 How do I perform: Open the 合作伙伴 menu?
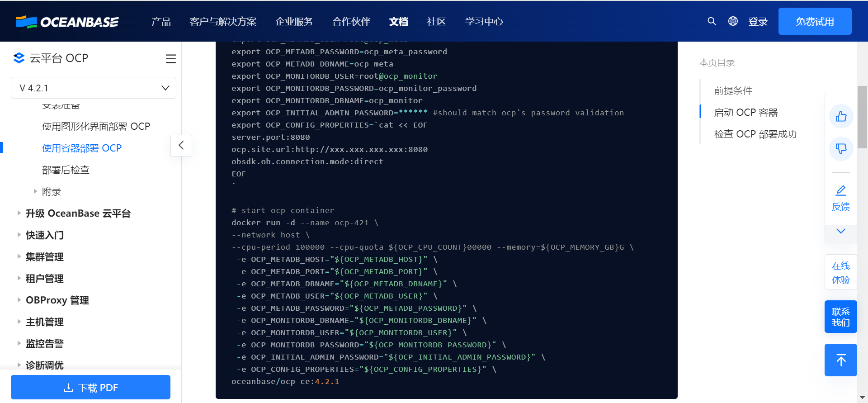tap(351, 22)
